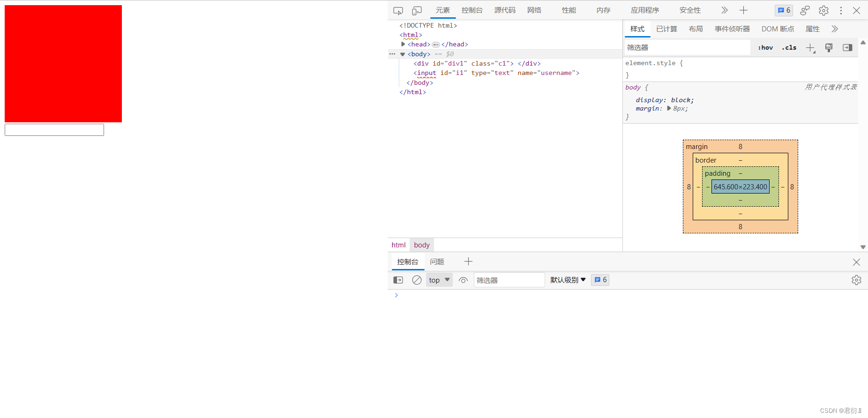Open the 默认级别 log level dropdown
Viewport: 868px width, 418px height.
(x=568, y=280)
